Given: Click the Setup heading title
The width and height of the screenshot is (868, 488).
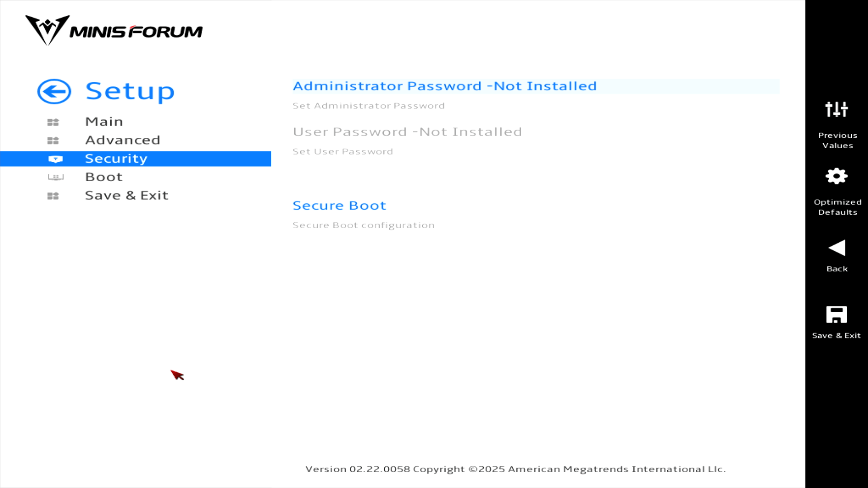Looking at the screenshot, I should point(130,91).
